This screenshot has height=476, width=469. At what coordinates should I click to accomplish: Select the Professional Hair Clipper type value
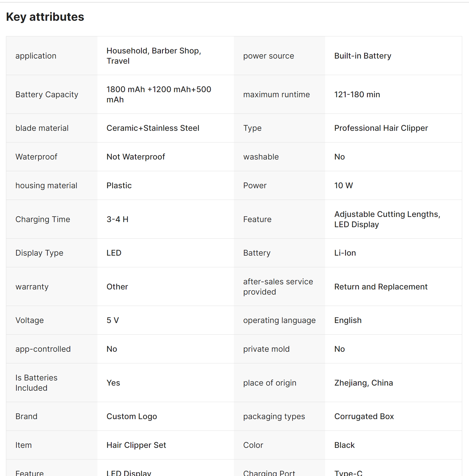coord(381,128)
